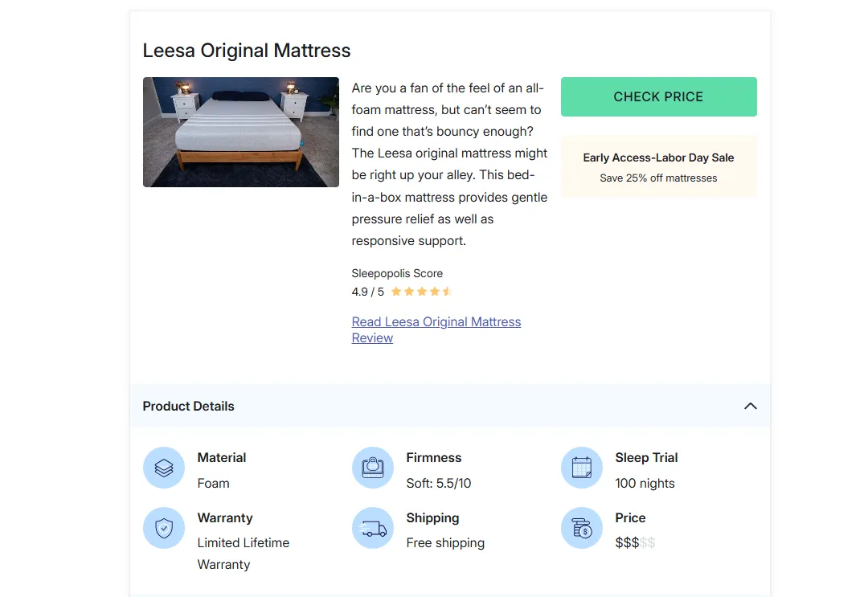Click the Product Details chevron arrow

click(751, 406)
